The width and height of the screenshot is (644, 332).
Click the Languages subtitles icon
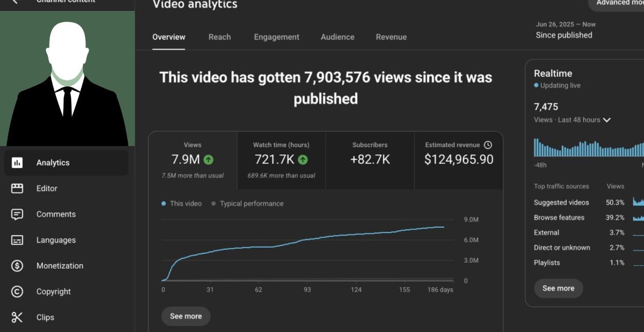click(17, 240)
